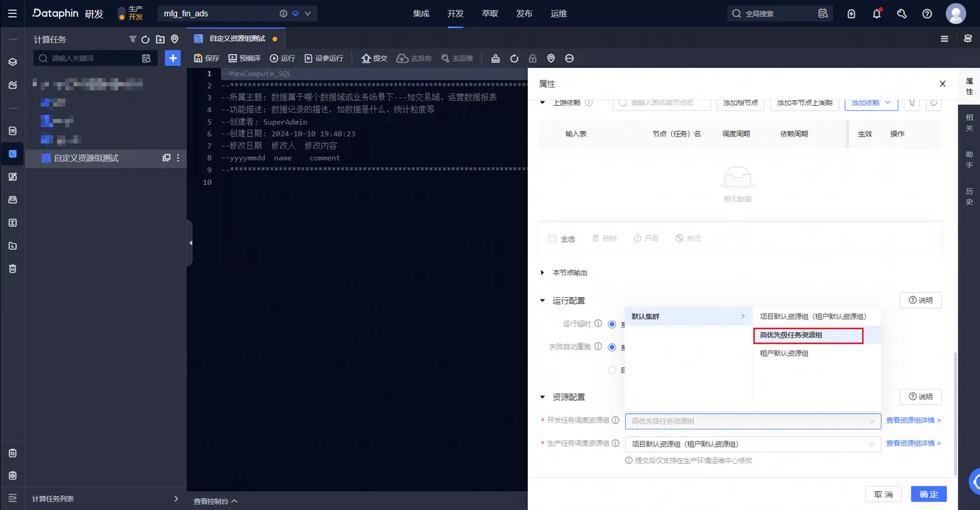Open the 相关 side tab
This screenshot has width=980, height=510.
point(969,123)
